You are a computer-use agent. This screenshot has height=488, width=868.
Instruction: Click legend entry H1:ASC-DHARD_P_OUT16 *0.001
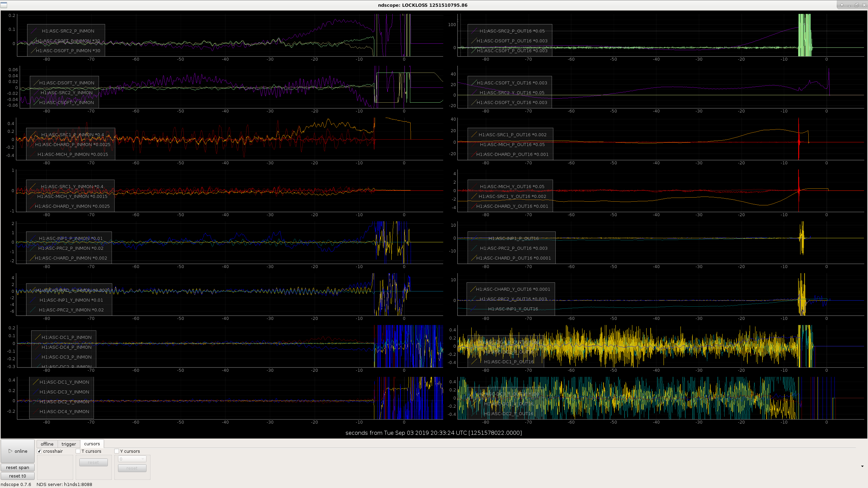(x=512, y=154)
